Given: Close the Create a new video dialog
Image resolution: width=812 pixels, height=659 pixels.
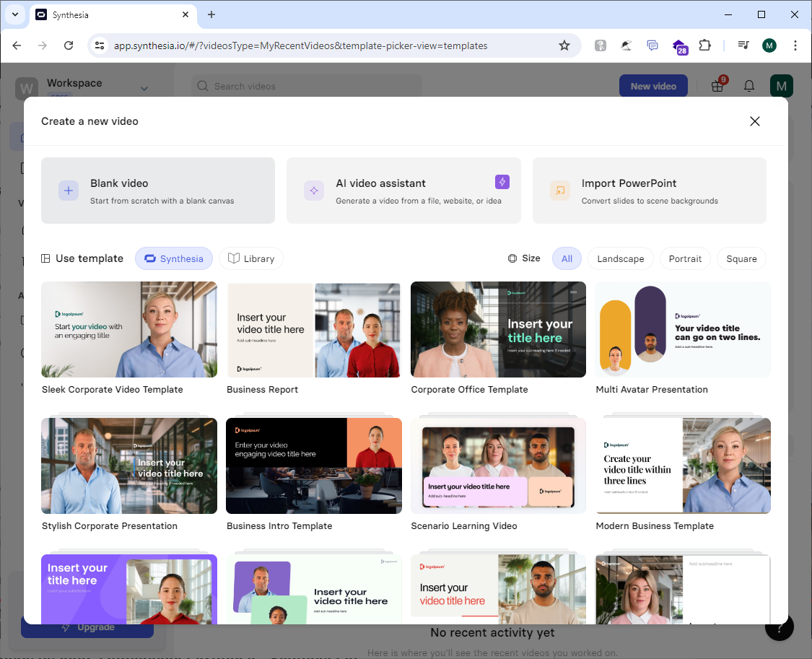Looking at the screenshot, I should point(754,121).
